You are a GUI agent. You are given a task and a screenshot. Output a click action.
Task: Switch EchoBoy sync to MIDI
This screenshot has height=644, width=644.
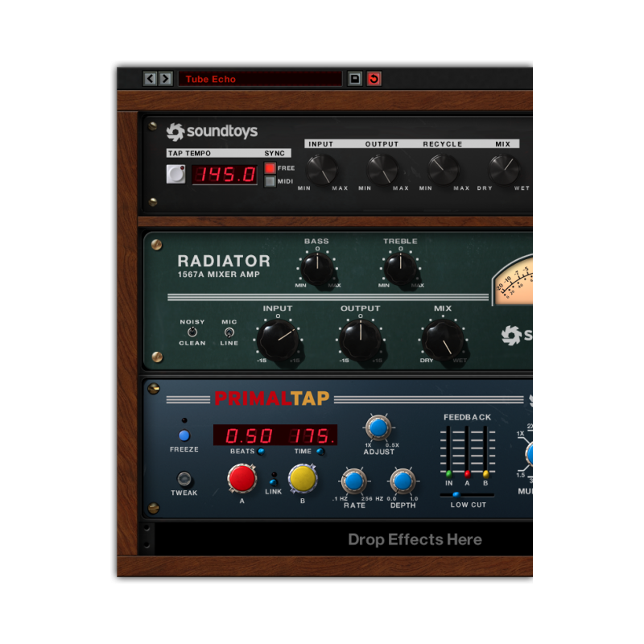[271, 181]
